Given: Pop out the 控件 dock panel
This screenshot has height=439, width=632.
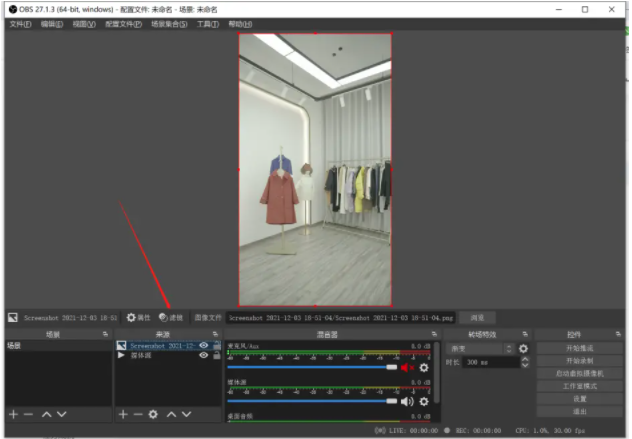Looking at the screenshot, I should tap(618, 334).
